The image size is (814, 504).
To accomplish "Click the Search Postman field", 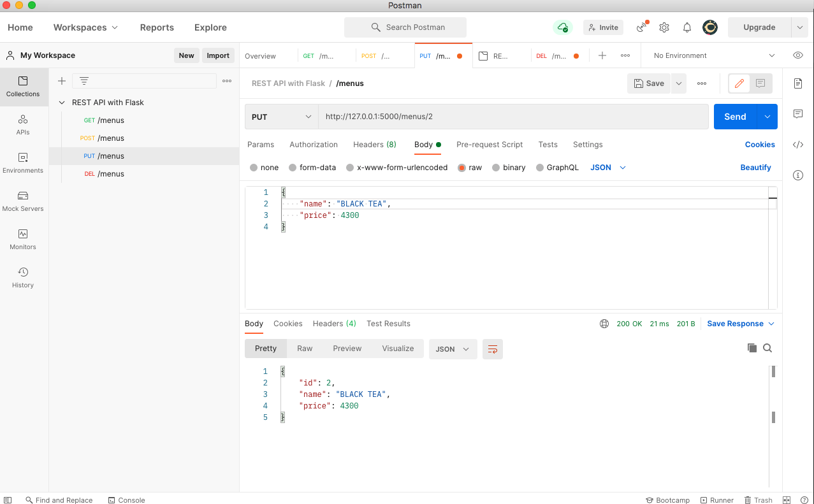I will pyautogui.click(x=405, y=27).
